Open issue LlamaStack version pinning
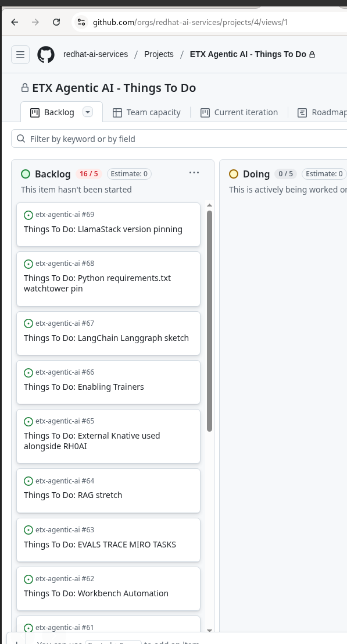 [x=103, y=229]
